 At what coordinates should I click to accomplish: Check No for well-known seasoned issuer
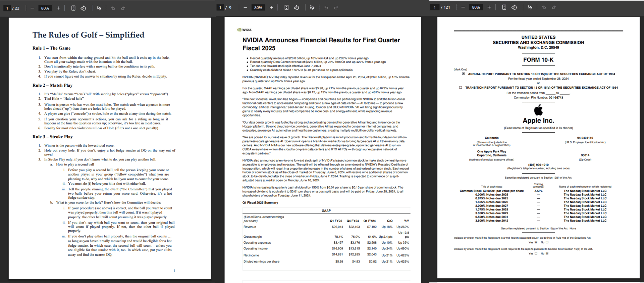coord(547,242)
